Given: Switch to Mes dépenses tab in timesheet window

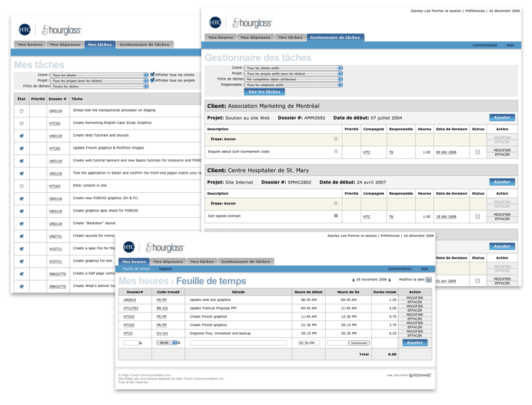Looking at the screenshot, I should click(x=168, y=261).
